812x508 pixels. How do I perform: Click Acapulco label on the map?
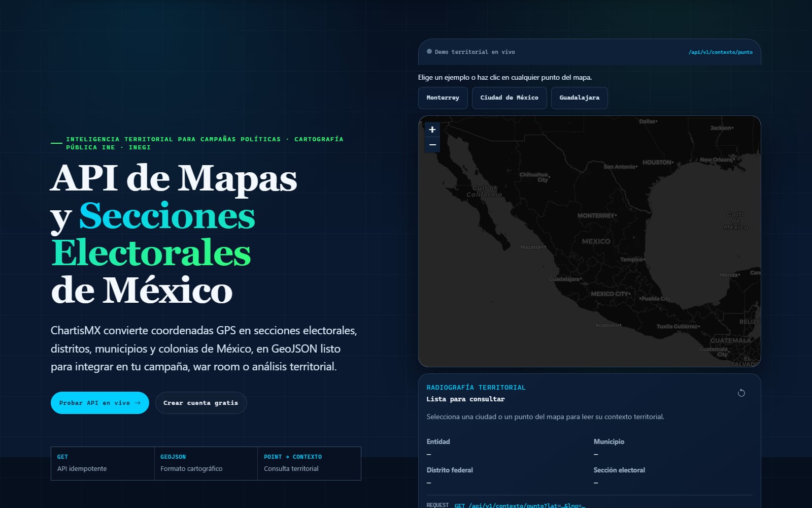[607, 325]
